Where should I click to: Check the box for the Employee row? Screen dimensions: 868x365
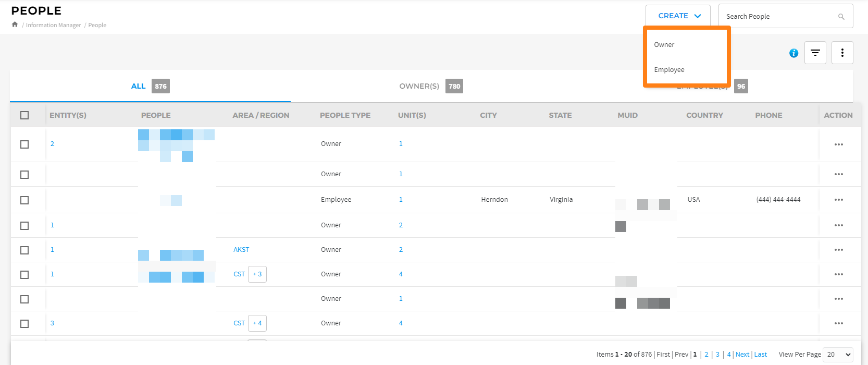[x=24, y=200]
